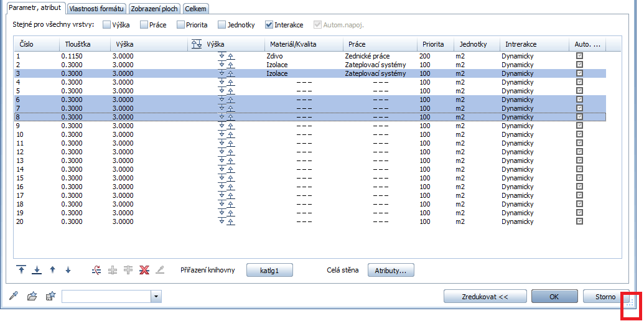Click the save as favorite icon
Screen dimensions: 644x321
[51, 297]
